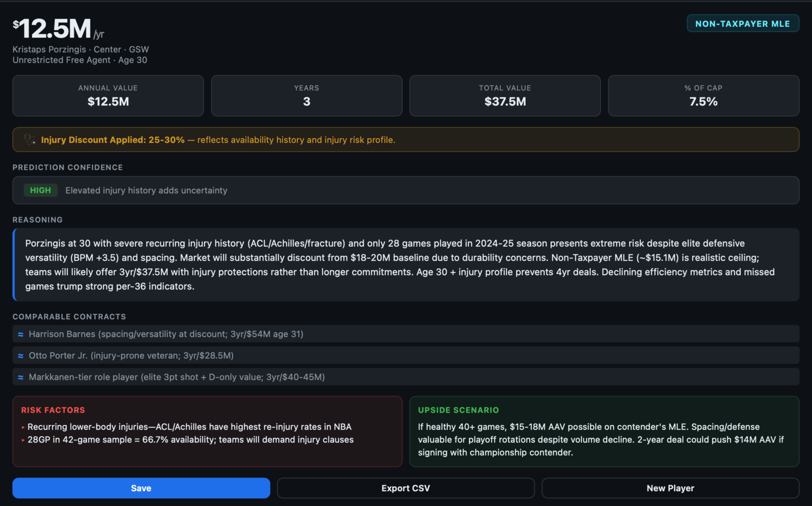Select the % of Cap 7.5% card
Screen dimensions: 812x506
click(x=703, y=96)
